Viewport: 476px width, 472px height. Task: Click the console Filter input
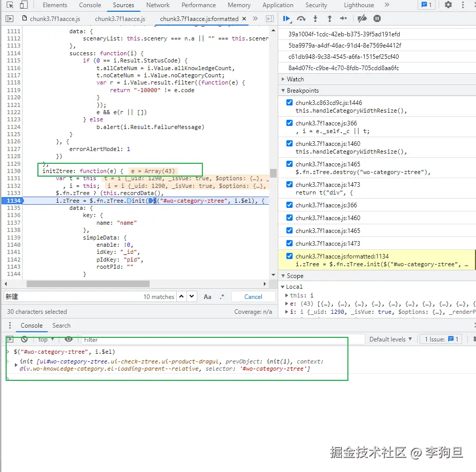(223, 340)
